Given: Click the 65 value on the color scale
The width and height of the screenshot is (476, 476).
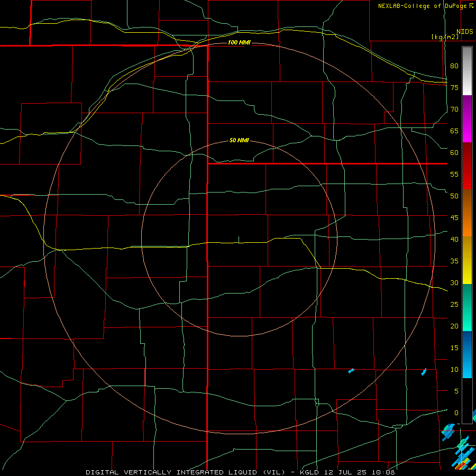Looking at the screenshot, I should pos(454,131).
